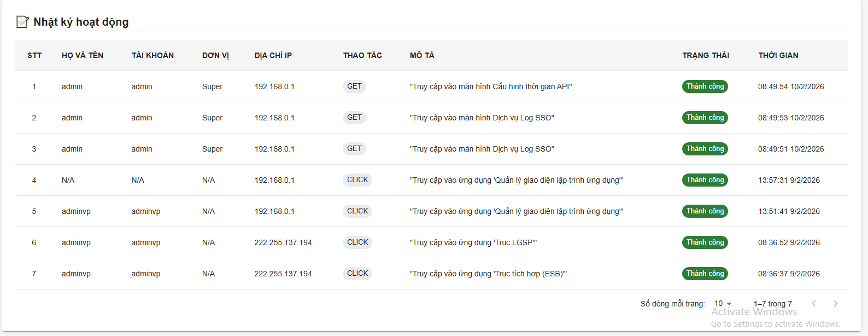
Task: Open the rows per page dropdown
Action: (723, 304)
